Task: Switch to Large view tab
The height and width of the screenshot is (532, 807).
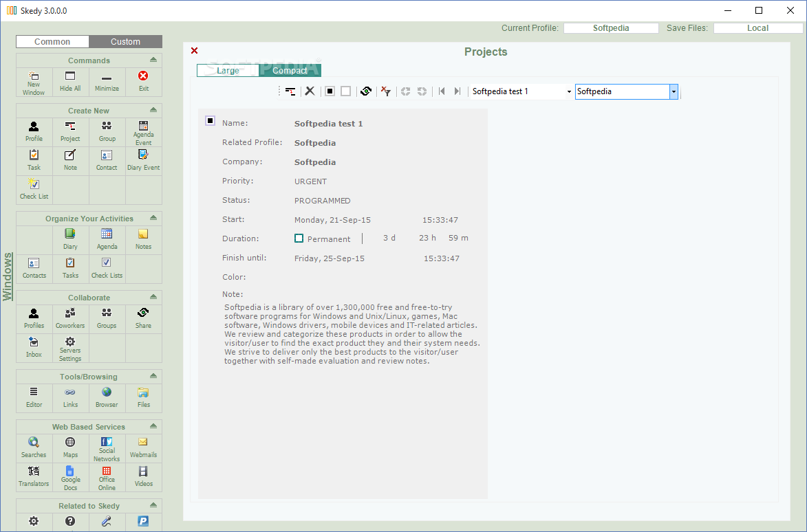Action: tap(228, 70)
